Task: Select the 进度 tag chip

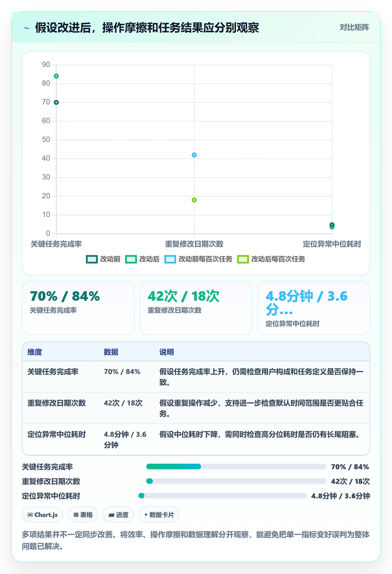Action: point(118,515)
